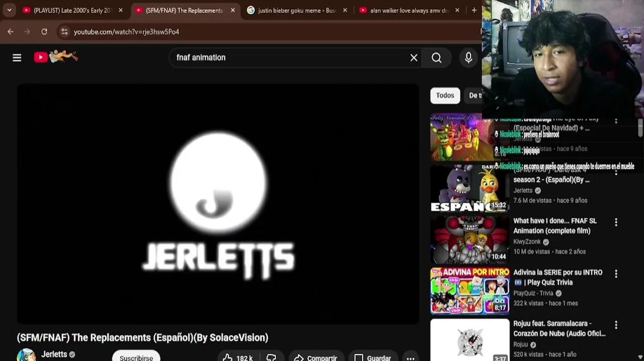View site information icon in address bar
Image resolution: width=644 pixels, height=361 pixels.
click(x=64, y=32)
